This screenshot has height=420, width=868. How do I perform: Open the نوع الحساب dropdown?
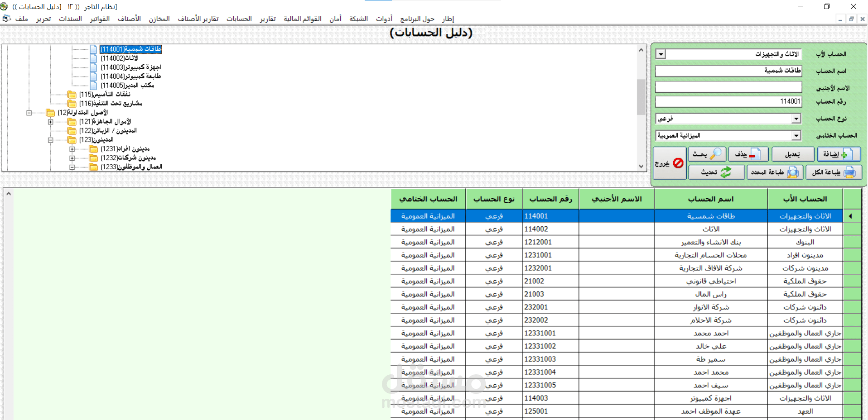click(x=796, y=119)
